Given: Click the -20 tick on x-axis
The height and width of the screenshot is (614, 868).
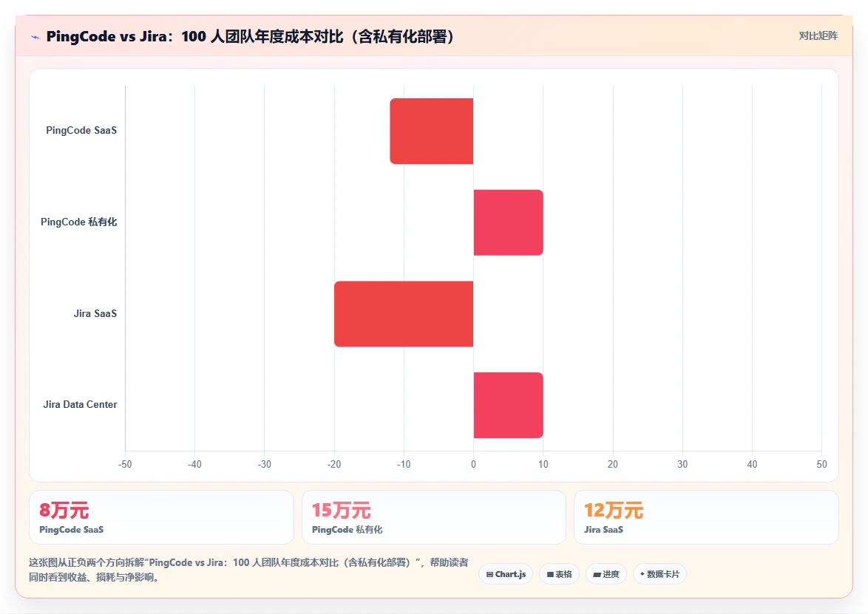Looking at the screenshot, I should coord(334,464).
